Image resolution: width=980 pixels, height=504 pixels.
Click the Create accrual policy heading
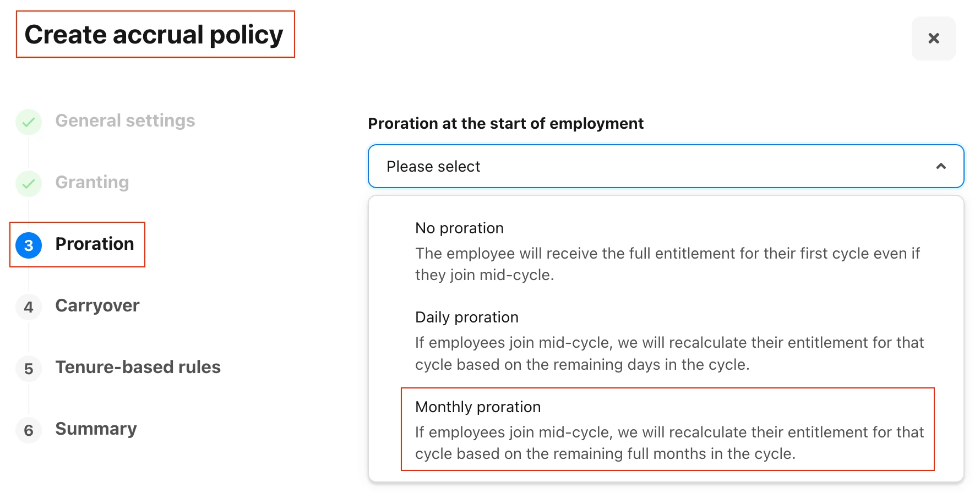point(154,34)
